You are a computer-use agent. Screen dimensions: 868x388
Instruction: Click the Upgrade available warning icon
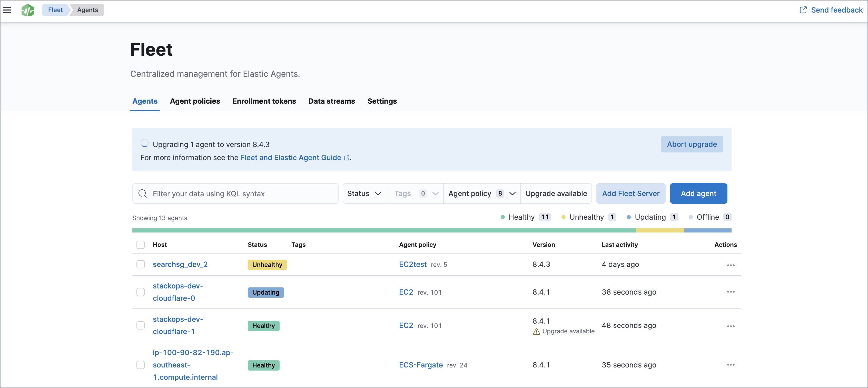pyautogui.click(x=536, y=331)
